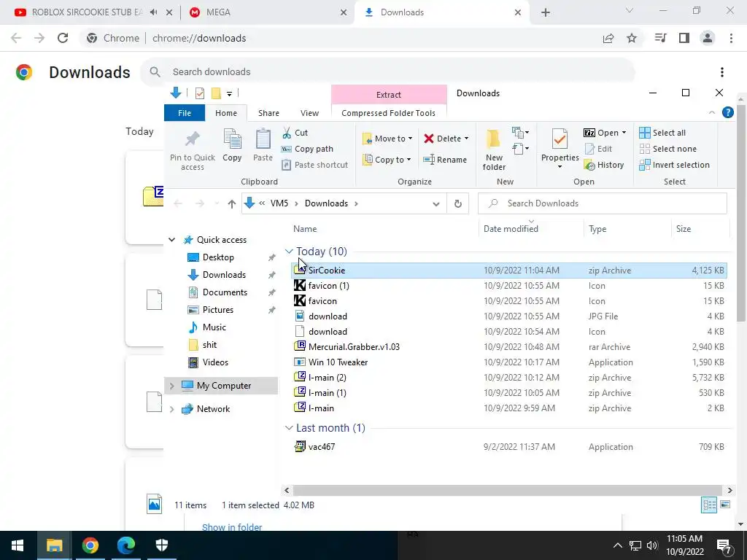Switch to Large icons view layout
Image resolution: width=747 pixels, height=560 pixels.
pyautogui.click(x=725, y=505)
